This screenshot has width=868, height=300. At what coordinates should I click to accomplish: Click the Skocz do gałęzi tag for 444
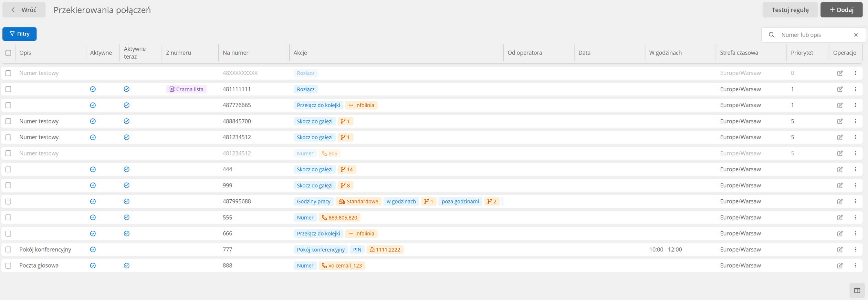[314, 169]
